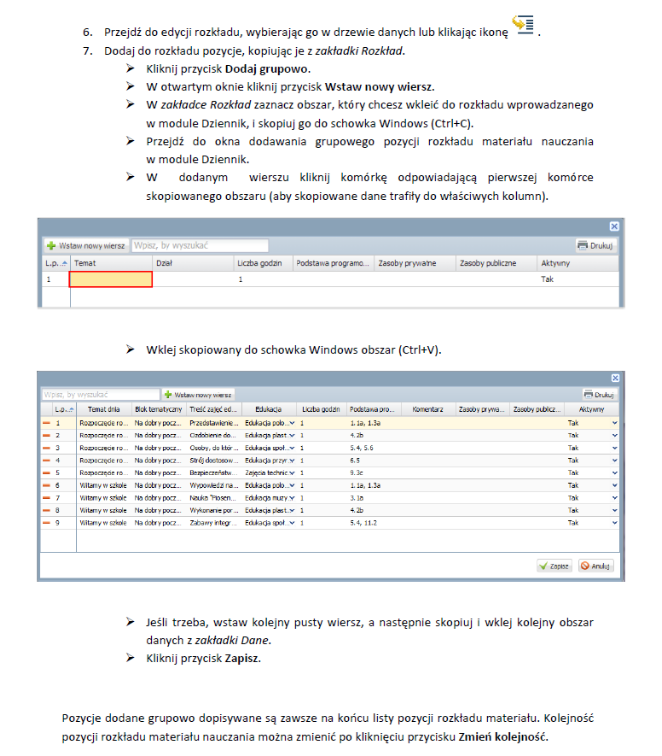662x756 pixels.
Task: Open Aktywny dropdown arrow in row 3
Action: [x=614, y=448]
